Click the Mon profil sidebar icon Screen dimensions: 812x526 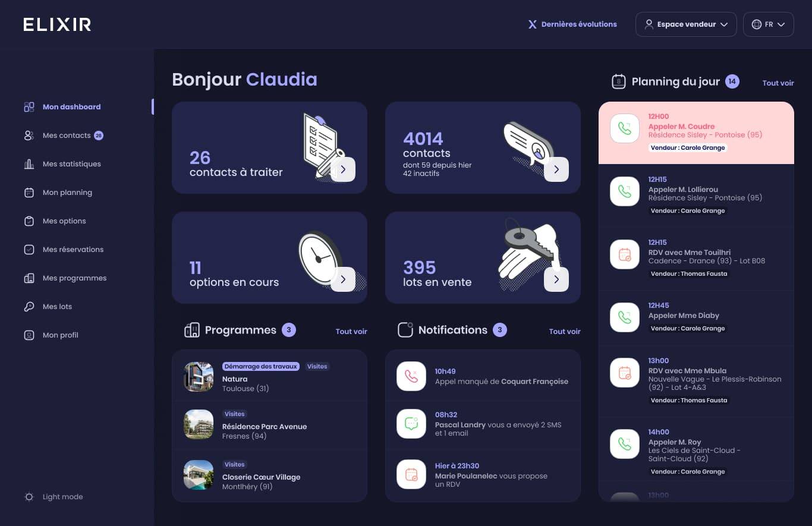tap(29, 335)
